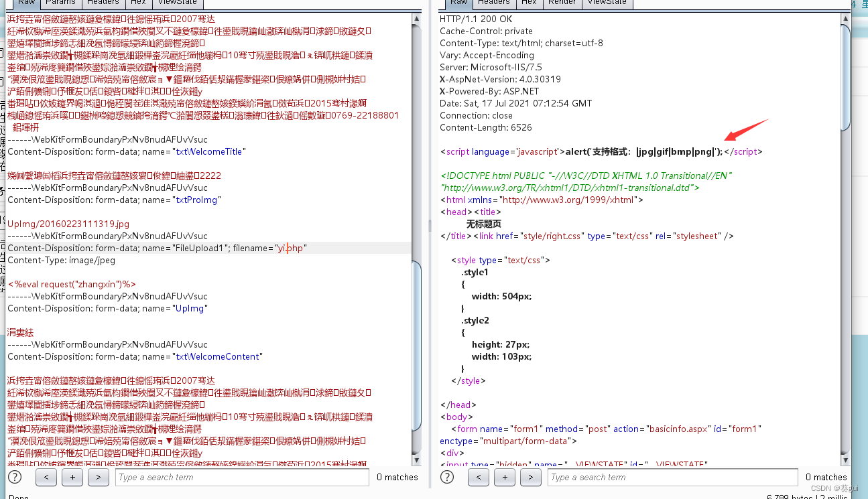Click the DOCTYPE html PUBLIC declaration line

[x=586, y=175]
